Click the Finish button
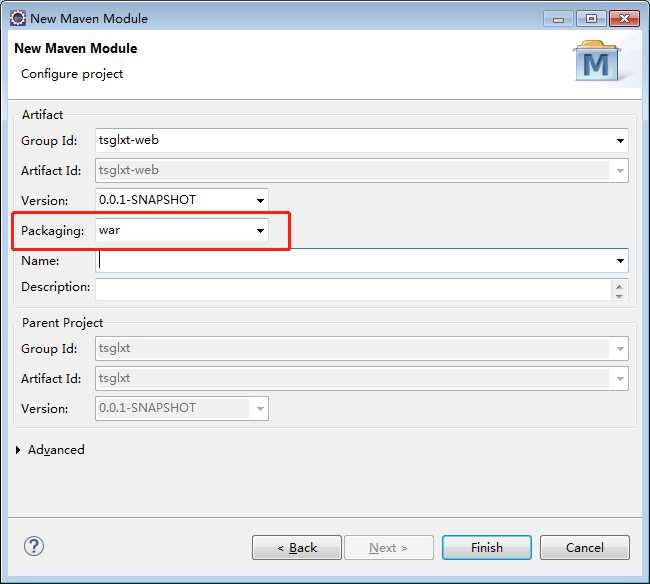 click(487, 548)
